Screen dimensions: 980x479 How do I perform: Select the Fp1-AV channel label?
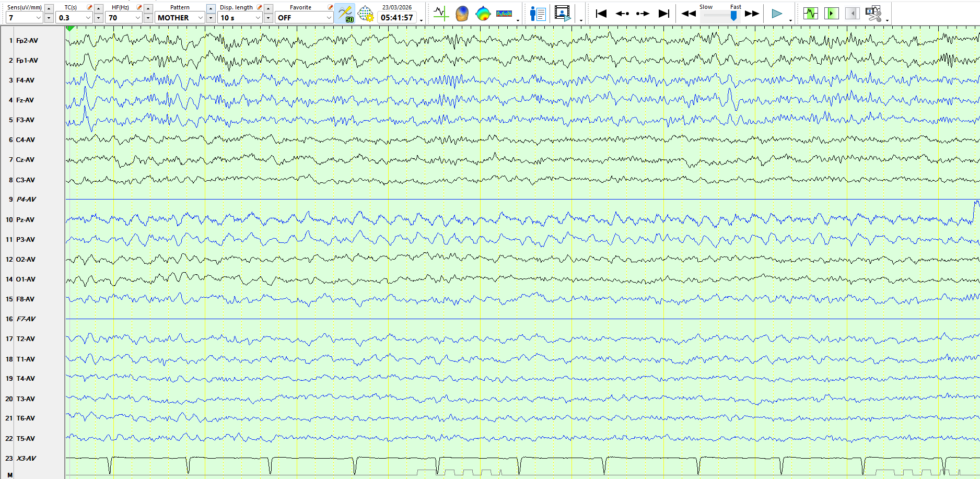(27, 60)
